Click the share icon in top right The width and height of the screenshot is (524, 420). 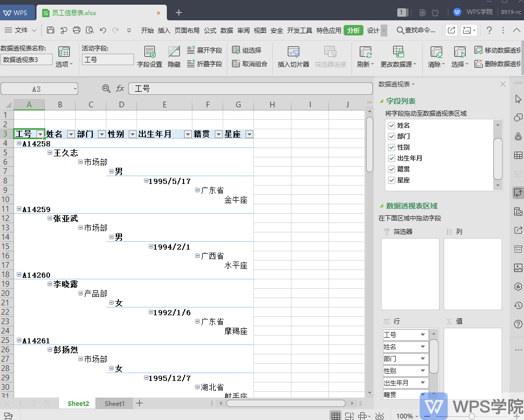click(x=451, y=30)
